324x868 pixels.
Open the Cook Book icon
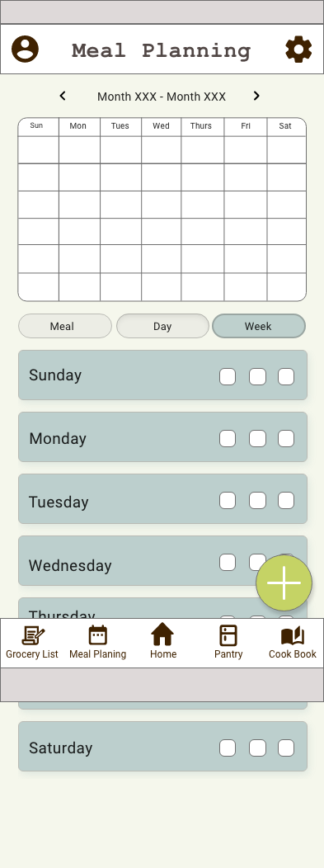click(x=293, y=636)
